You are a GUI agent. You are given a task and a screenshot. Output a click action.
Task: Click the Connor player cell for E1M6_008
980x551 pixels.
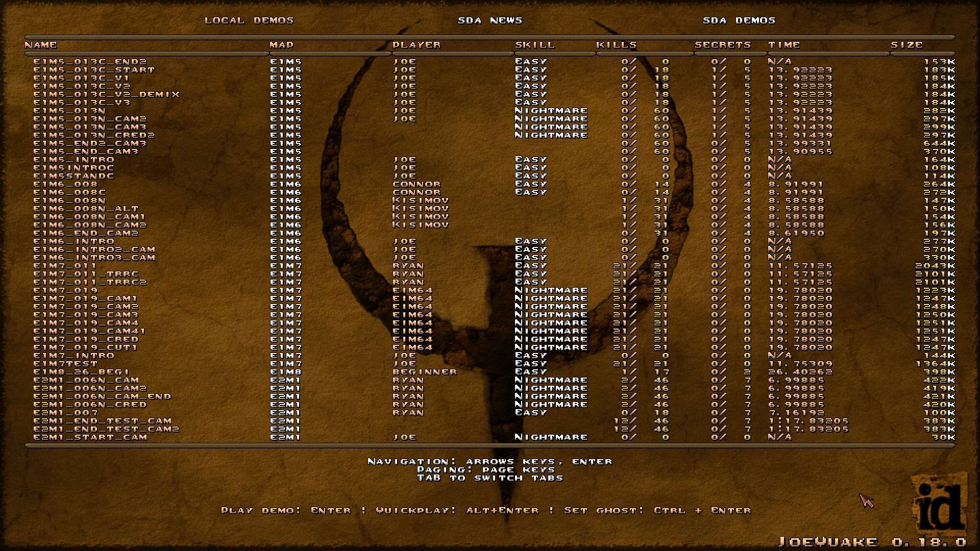coord(416,184)
